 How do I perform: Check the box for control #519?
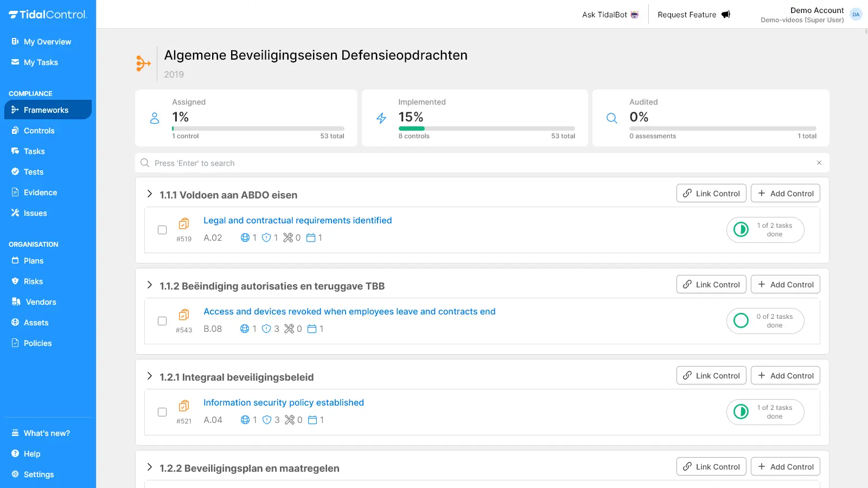162,230
